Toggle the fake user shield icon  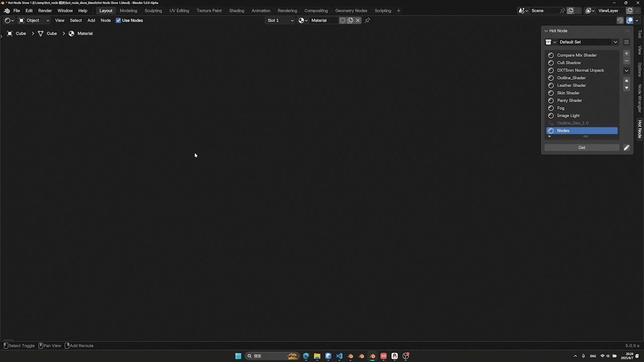343,21
